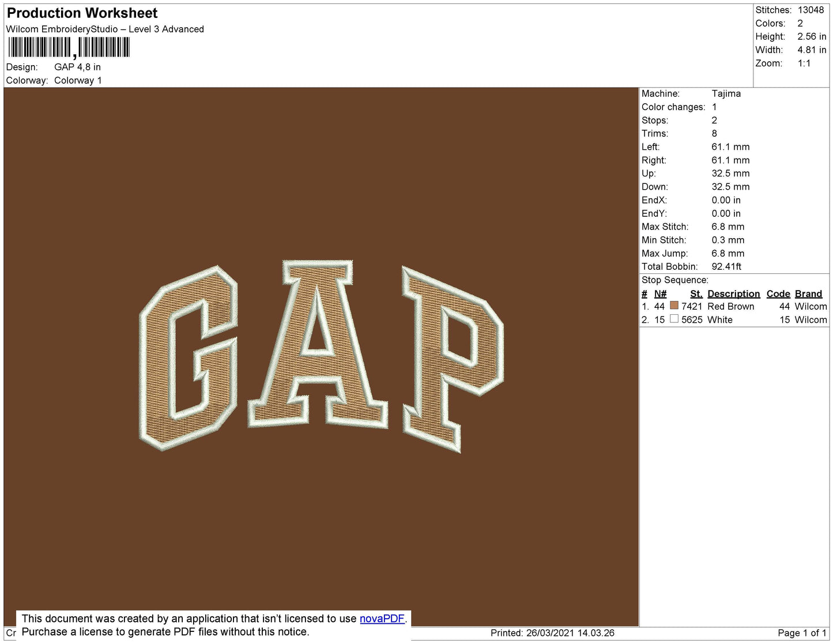Click the stitches value 13048
Screen dimensions: 833x644
click(811, 10)
